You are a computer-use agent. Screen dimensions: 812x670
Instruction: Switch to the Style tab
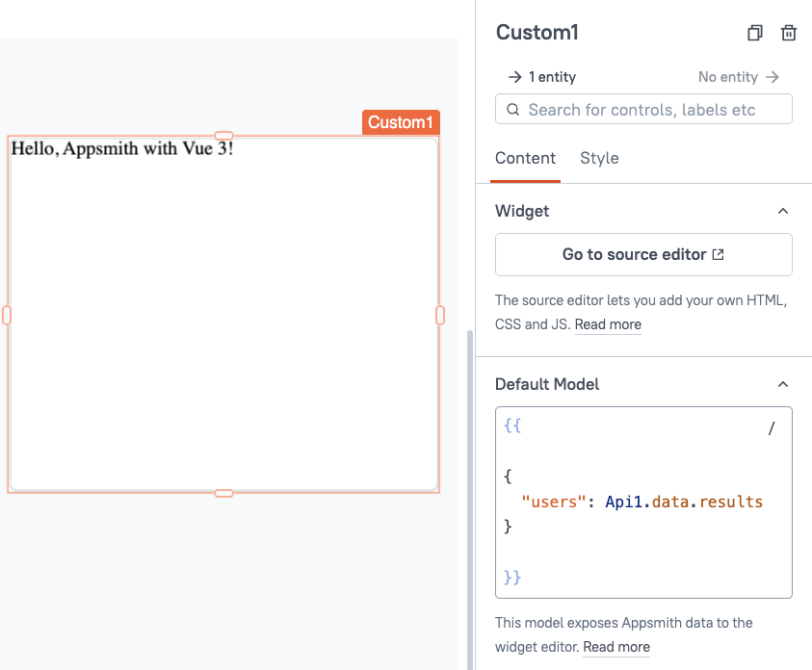pyautogui.click(x=599, y=158)
